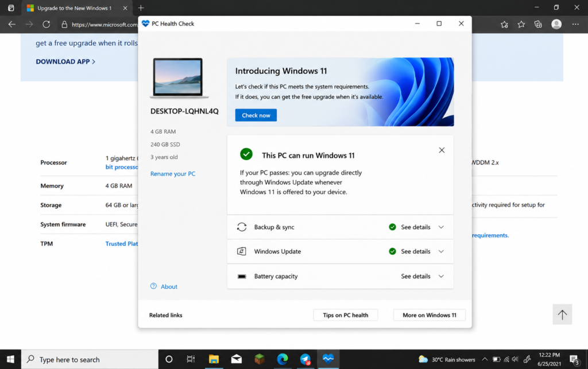The width and height of the screenshot is (588, 369).
Task: Open Edge Settings and more menu
Action: (x=575, y=24)
